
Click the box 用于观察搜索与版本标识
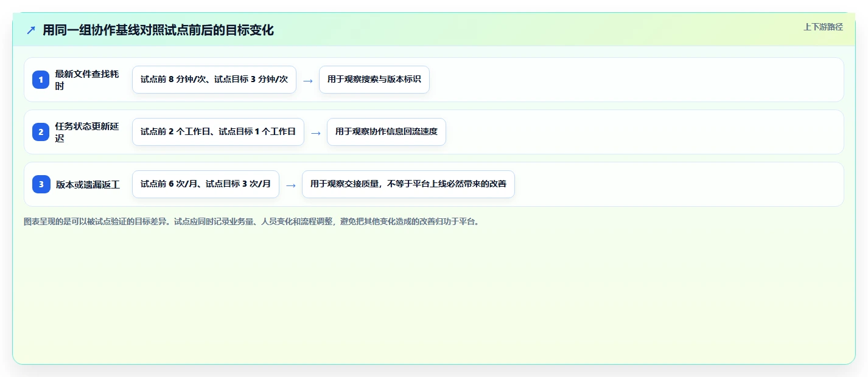[x=374, y=80]
